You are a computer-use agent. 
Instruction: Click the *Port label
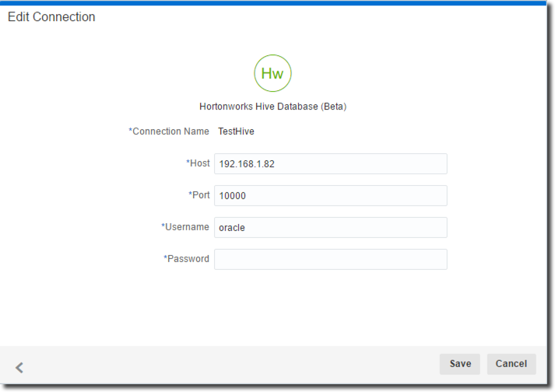199,195
